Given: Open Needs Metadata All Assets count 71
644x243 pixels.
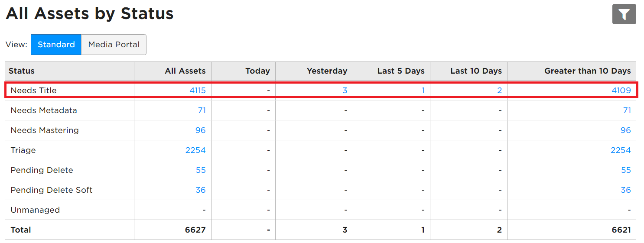Looking at the screenshot, I should [202, 110].
